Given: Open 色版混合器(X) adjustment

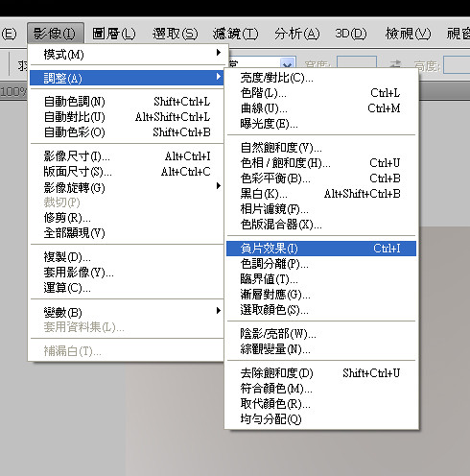Looking at the screenshot, I should pyautogui.click(x=321, y=225).
